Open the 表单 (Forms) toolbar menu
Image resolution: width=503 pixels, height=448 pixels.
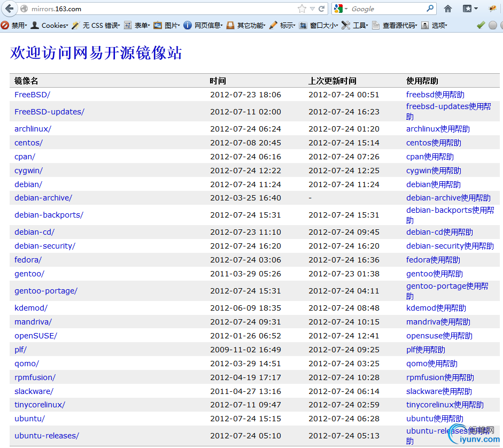tap(137, 25)
